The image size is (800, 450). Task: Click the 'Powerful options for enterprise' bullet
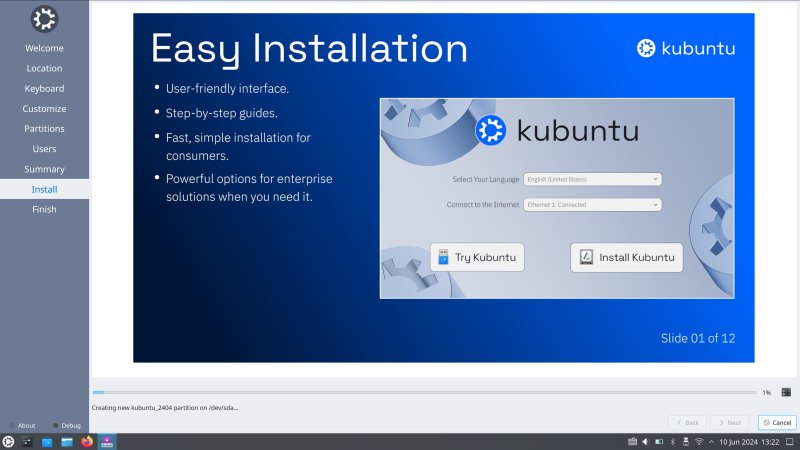(x=249, y=179)
